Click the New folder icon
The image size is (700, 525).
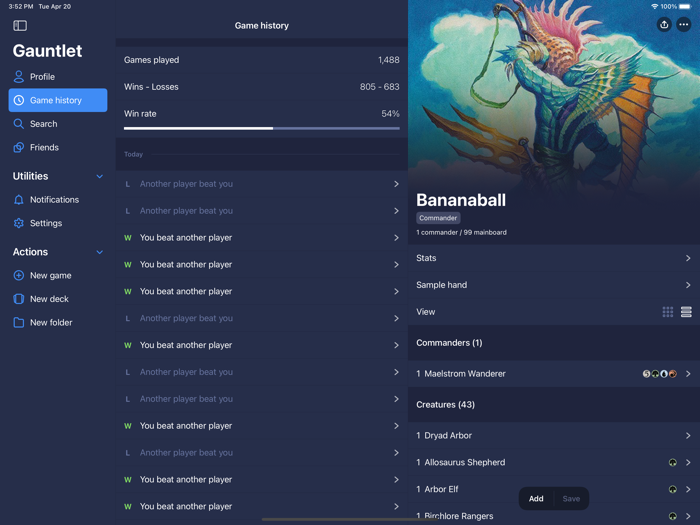pos(19,322)
